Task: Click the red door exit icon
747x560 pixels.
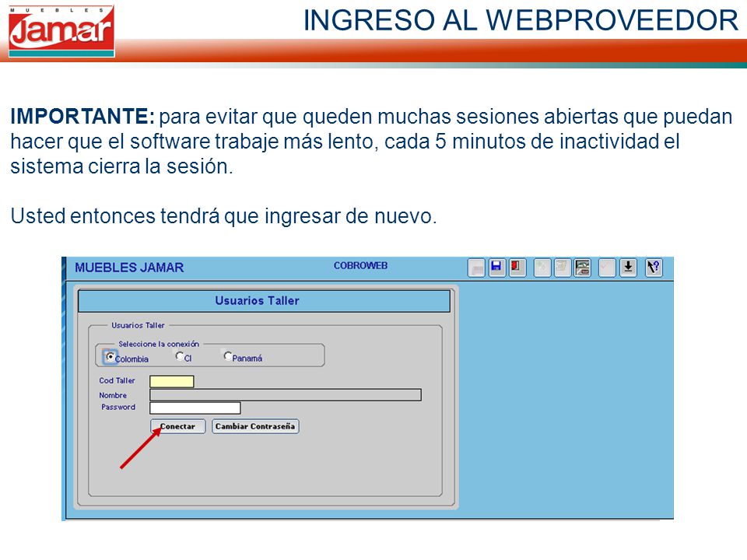Action: click(517, 267)
